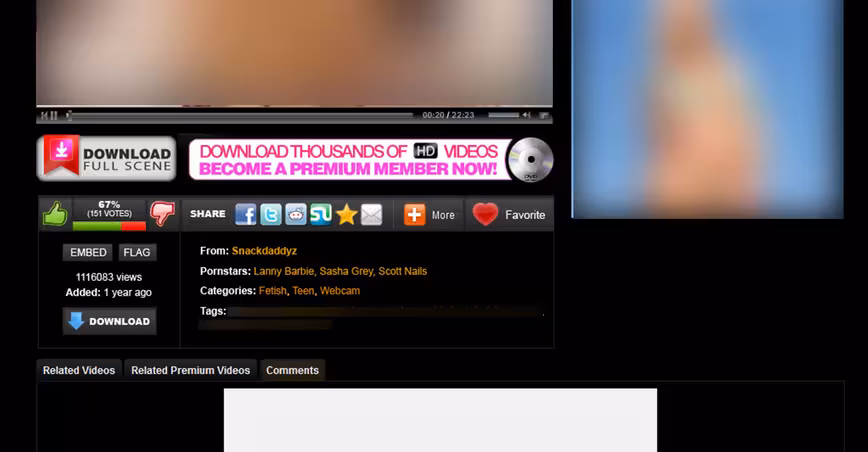Pause the video with the pause icon

point(54,116)
